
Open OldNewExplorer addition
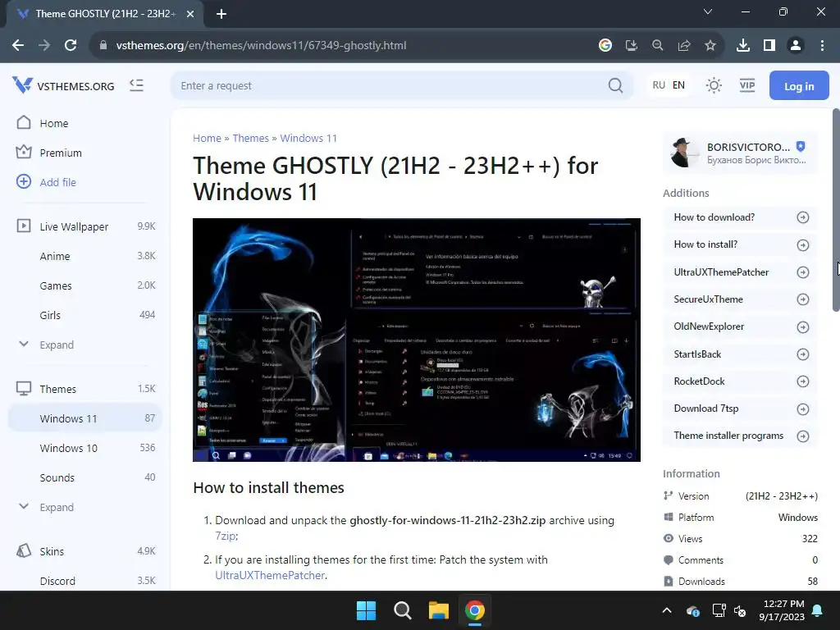tap(740, 326)
